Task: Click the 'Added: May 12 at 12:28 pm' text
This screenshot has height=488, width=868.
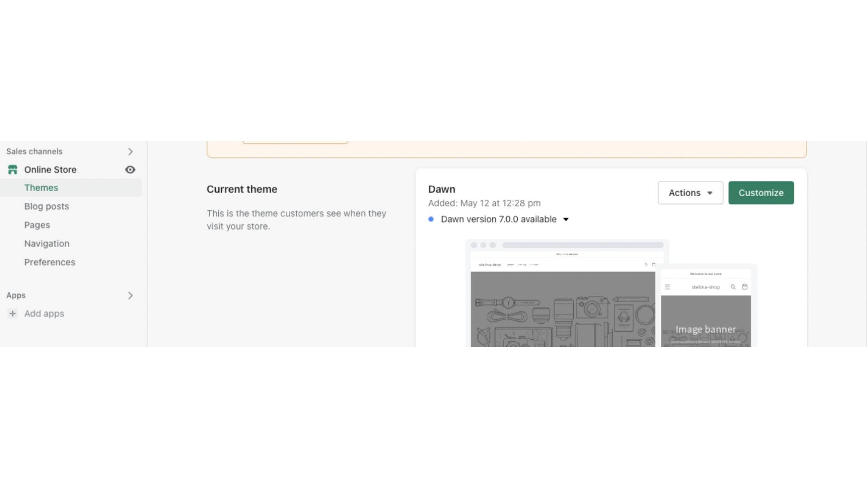Action: 484,203
